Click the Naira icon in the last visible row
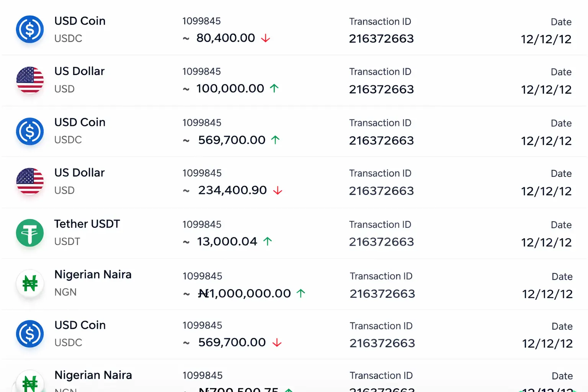This screenshot has height=392, width=588. pyautogui.click(x=30, y=383)
